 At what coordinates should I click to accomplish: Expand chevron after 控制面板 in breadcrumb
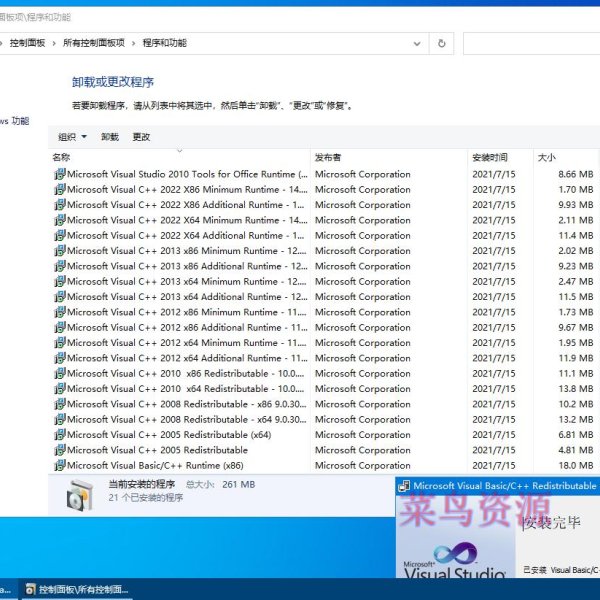(x=54, y=43)
